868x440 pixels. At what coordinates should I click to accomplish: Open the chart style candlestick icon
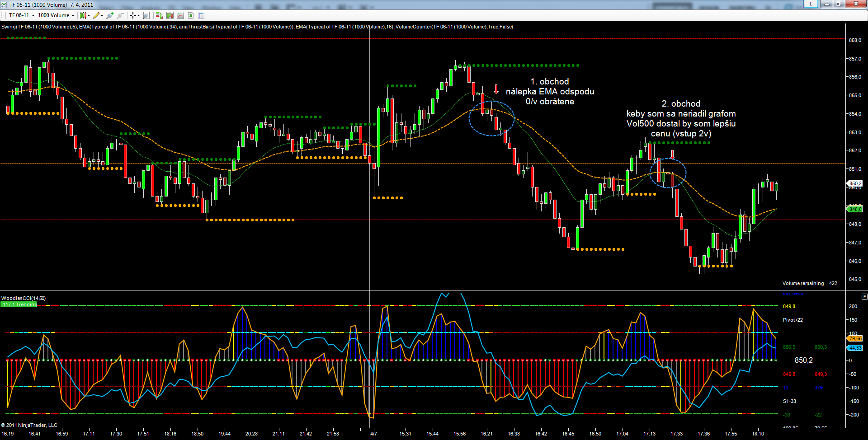83,15
